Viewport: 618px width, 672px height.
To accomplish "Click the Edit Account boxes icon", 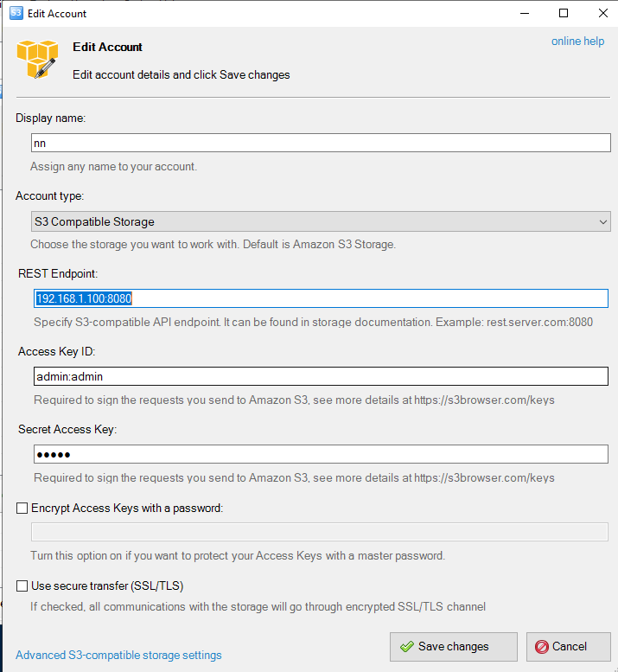I will 37,59.
